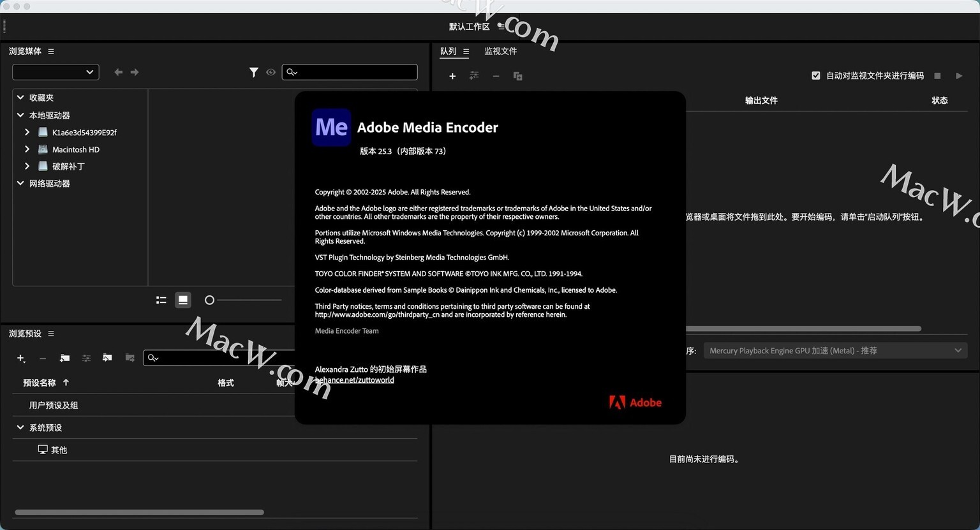Switch to the 队列 tab
980x530 pixels.
coord(449,51)
